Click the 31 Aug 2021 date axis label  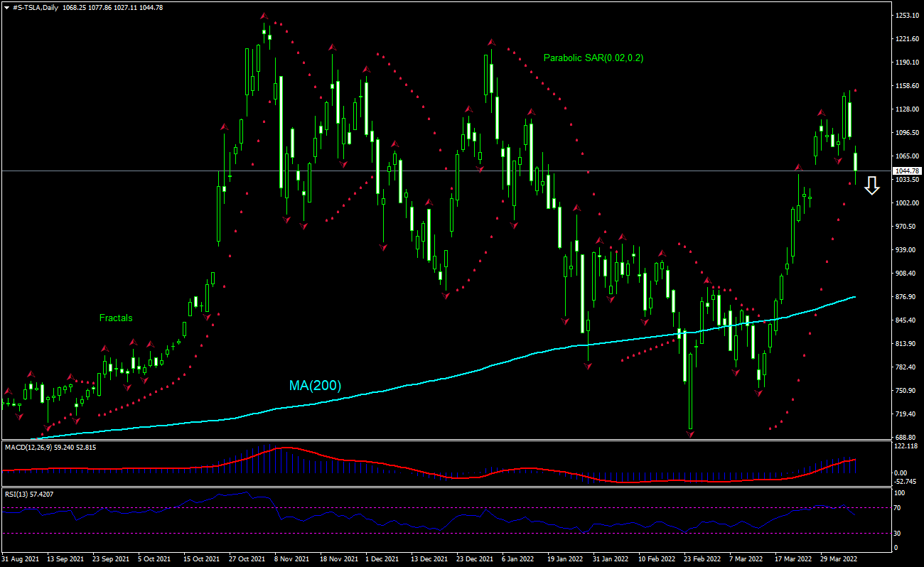[21, 559]
